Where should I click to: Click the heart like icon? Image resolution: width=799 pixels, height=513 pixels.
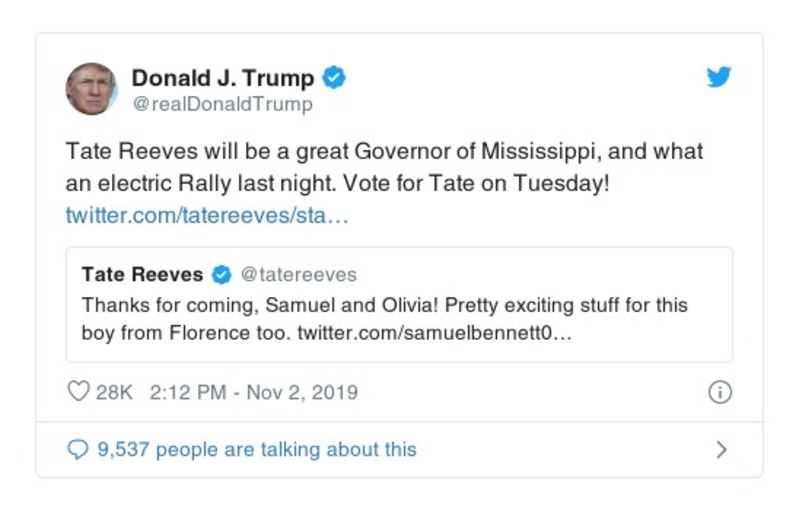coord(78,392)
